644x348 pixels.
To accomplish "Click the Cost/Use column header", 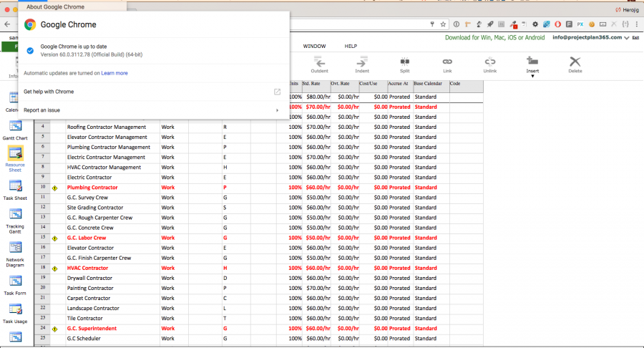I will pyautogui.click(x=374, y=86).
